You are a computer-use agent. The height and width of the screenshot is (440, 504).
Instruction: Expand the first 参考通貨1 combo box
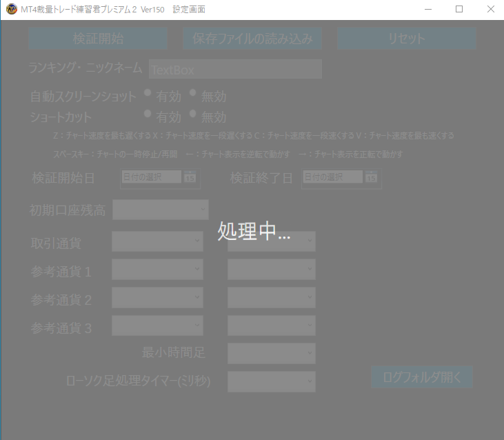[157, 270]
